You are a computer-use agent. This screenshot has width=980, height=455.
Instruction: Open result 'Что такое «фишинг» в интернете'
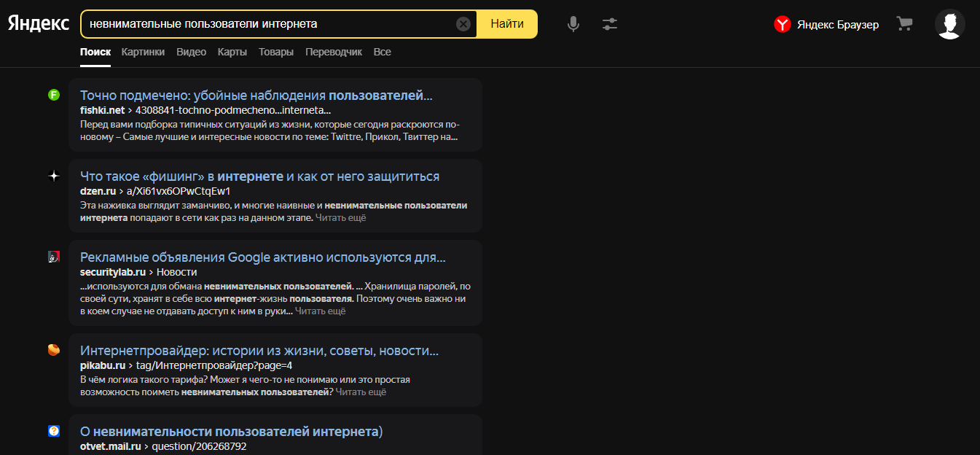pos(260,176)
